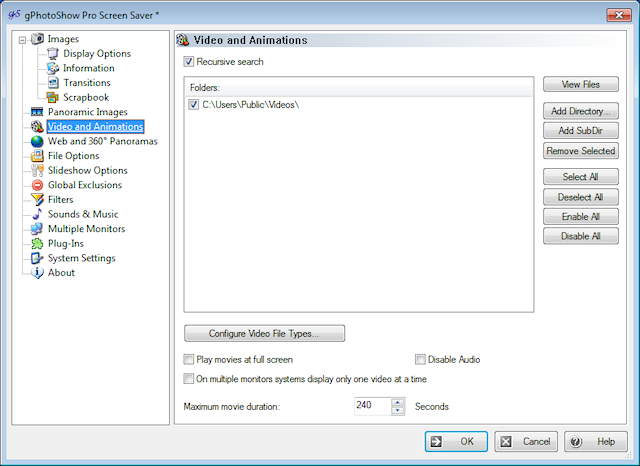Select the C:\Users\Public\Videos\ folder path text
640x466 pixels.
coord(251,105)
